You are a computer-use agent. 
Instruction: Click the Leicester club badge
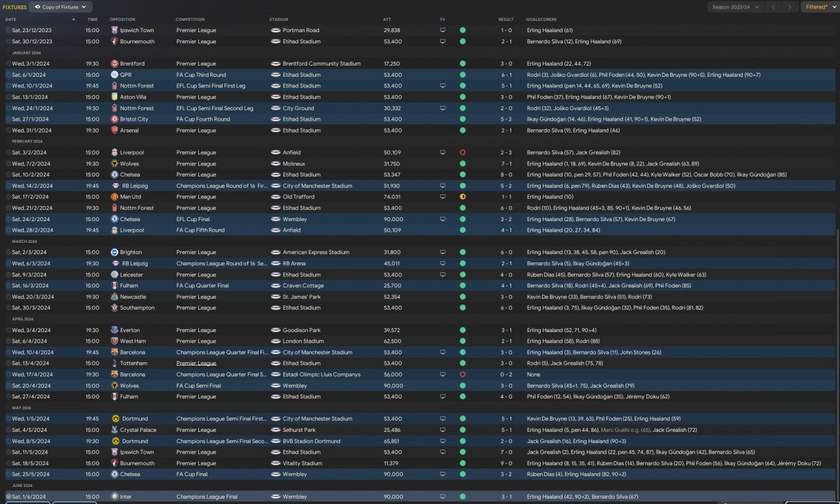point(114,274)
